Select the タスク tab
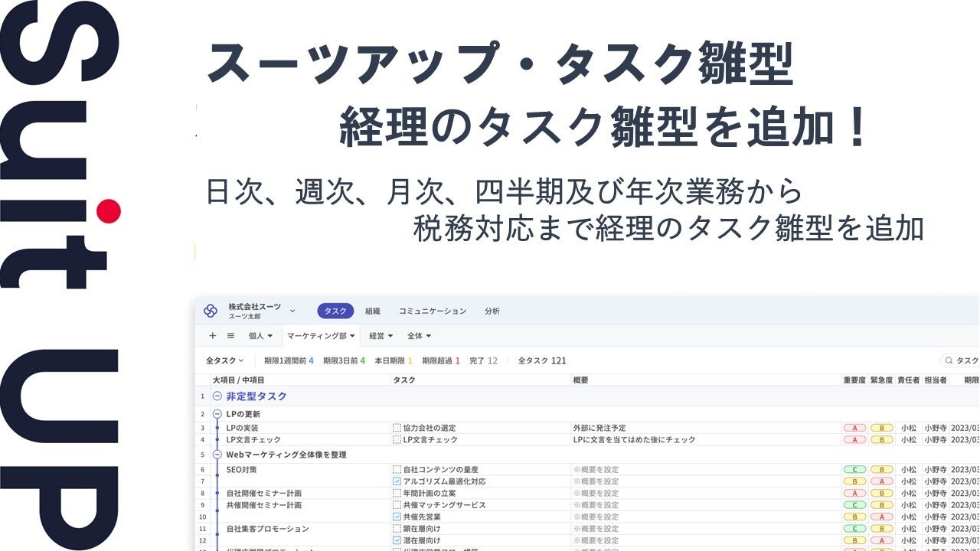980x551 pixels. coord(335,311)
